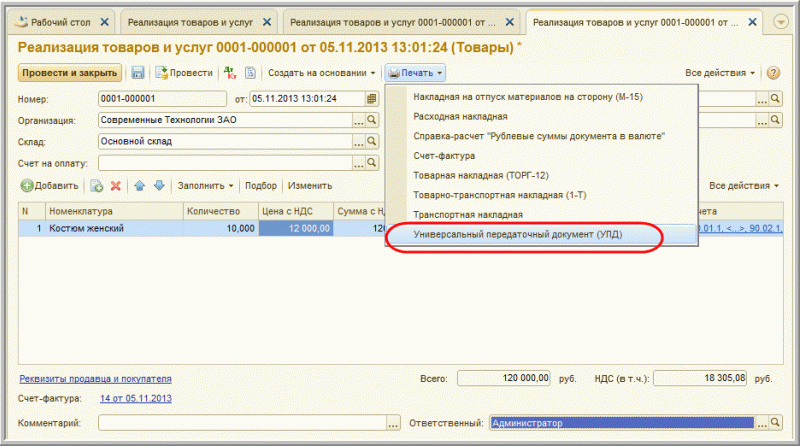Click the ellipsis button in Комментарий field

[x=393, y=423]
